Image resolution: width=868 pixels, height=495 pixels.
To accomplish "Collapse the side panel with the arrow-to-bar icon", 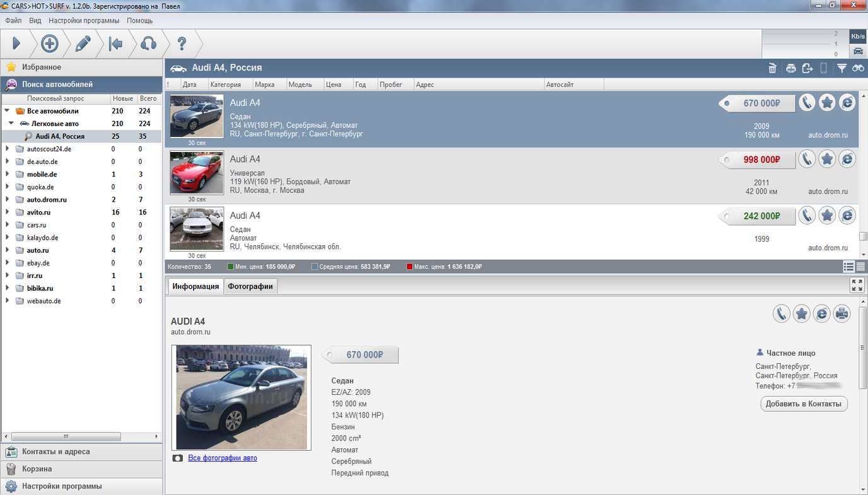I will 115,44.
